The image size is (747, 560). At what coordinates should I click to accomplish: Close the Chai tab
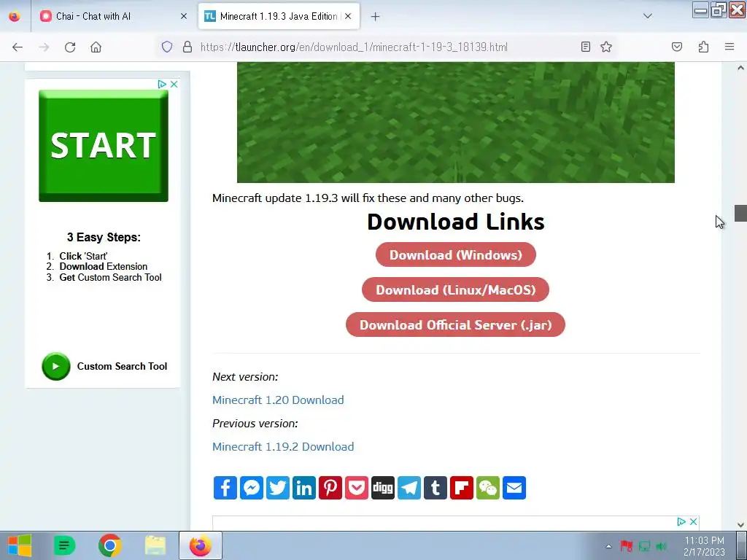pos(184,16)
